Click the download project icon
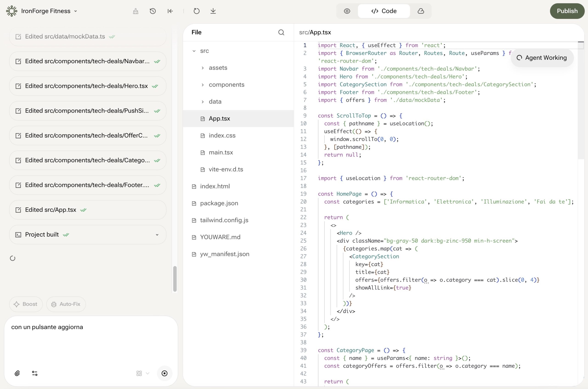 (x=213, y=11)
